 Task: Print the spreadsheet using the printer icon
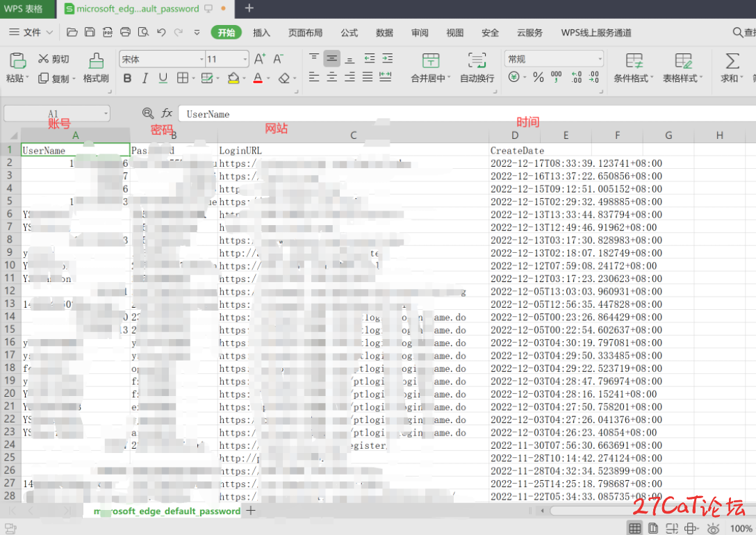coord(125,32)
